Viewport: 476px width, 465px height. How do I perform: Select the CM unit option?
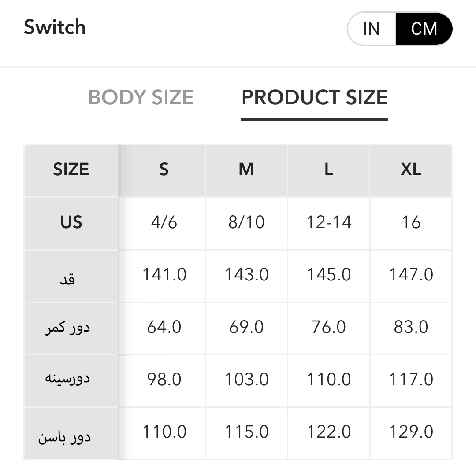[x=424, y=29]
